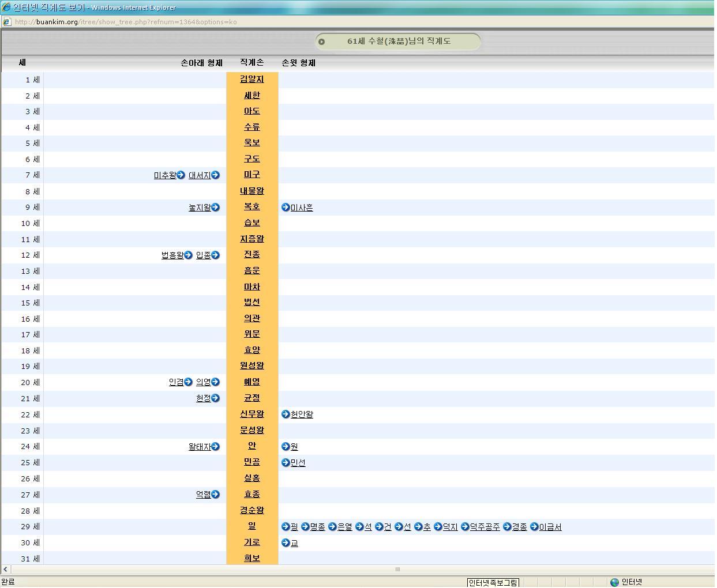This screenshot has height=588, width=717.
Task: Click the arrow icon beside 인겸
Action: pos(188,382)
